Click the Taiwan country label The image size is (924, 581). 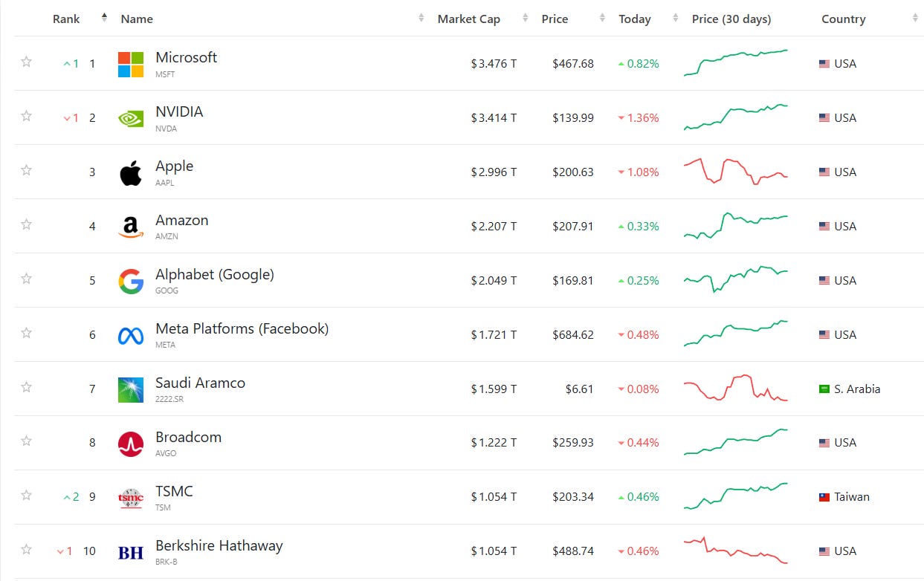(852, 497)
